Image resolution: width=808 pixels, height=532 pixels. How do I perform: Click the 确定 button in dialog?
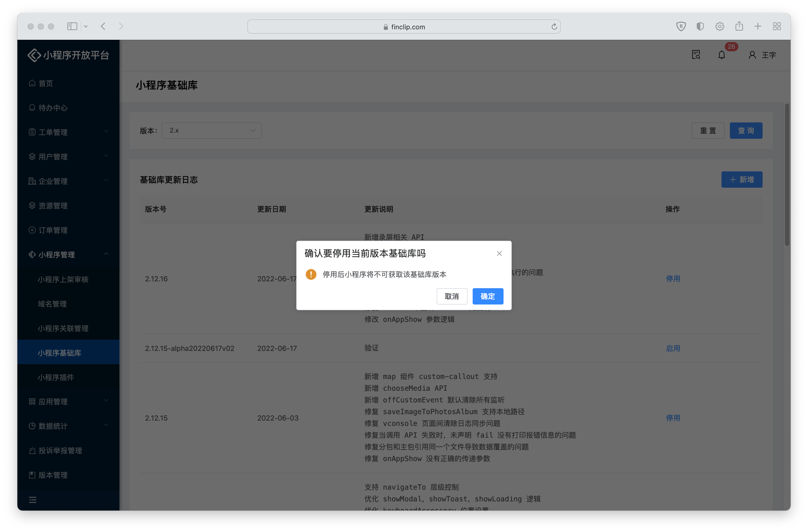click(x=487, y=296)
